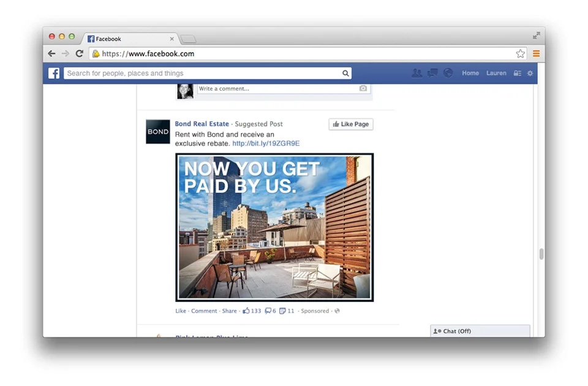Open privacy shortcuts via the lock icon

(x=517, y=73)
